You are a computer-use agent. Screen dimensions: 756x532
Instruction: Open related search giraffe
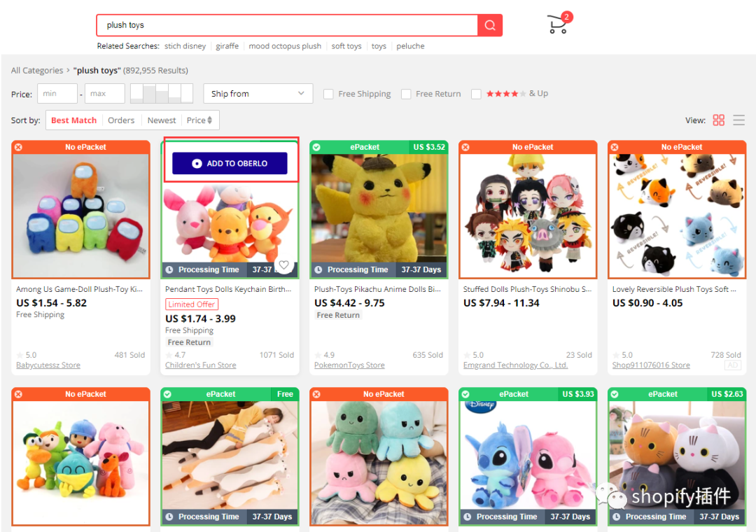click(227, 45)
